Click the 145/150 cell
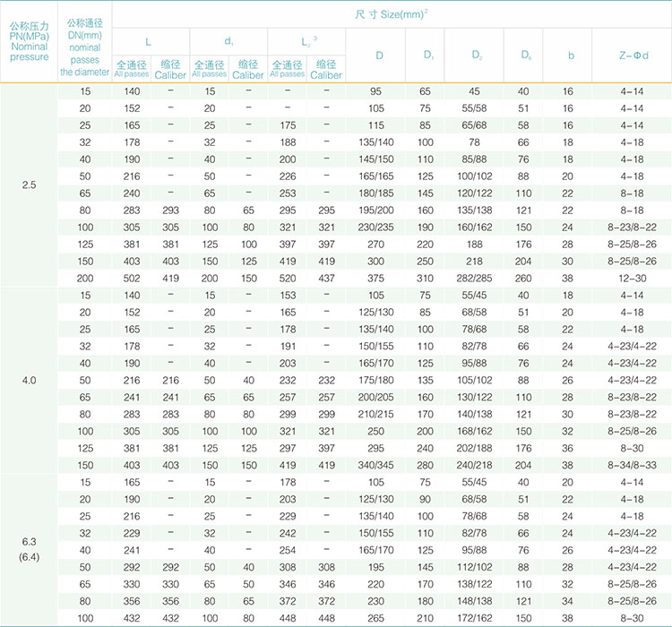This screenshot has width=672, height=627. 375,159
